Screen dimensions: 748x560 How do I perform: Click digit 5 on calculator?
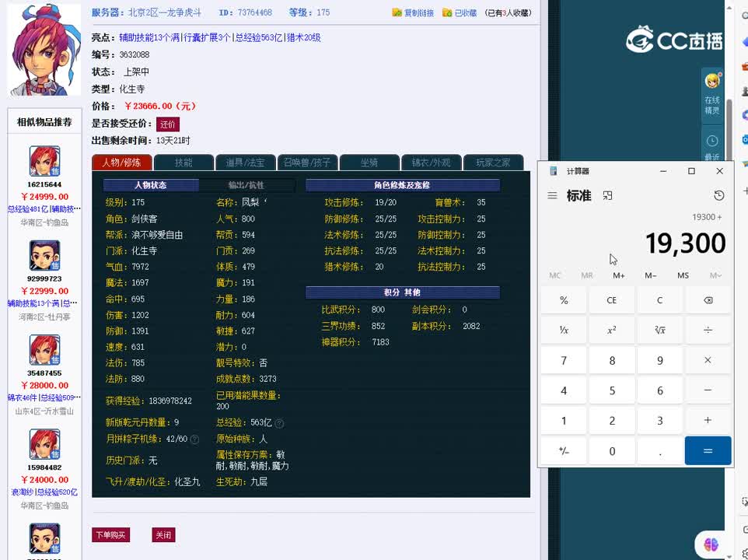tap(612, 390)
